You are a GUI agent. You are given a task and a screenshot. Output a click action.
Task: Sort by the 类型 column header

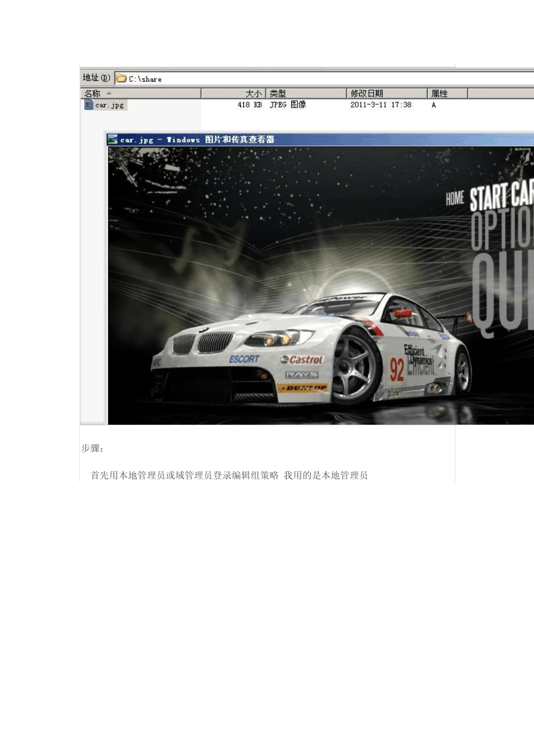tap(306, 93)
